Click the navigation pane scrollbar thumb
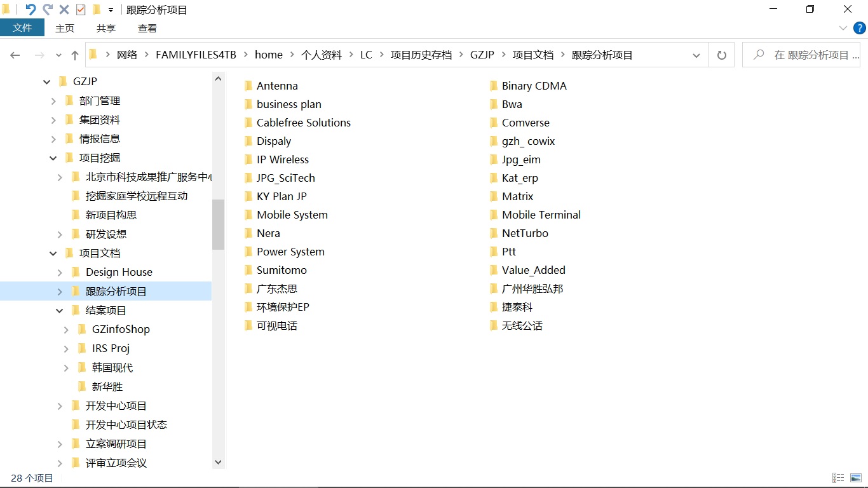Screen dimensions: 868x488 tap(218, 224)
